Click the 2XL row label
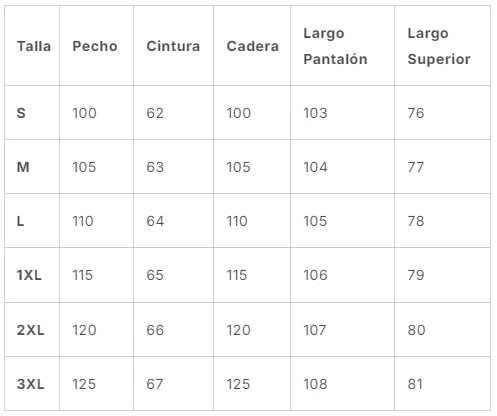497x416 pixels. [x=30, y=330]
